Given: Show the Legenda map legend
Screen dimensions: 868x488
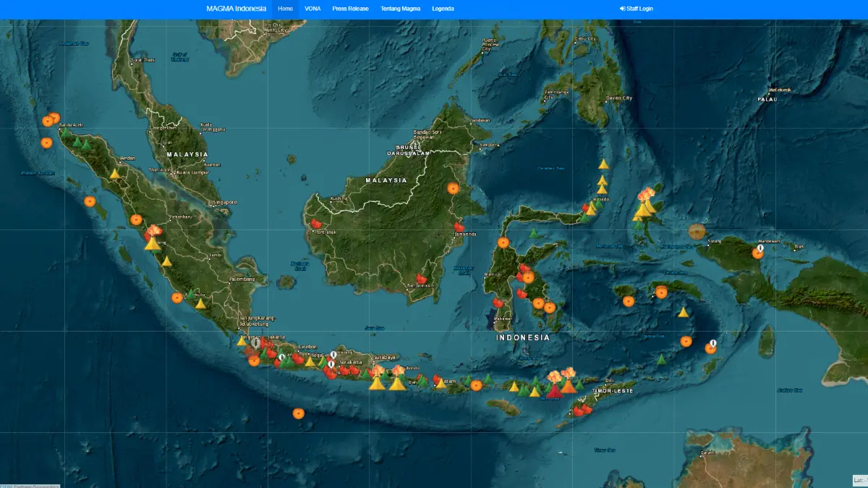Looking at the screenshot, I should click(443, 9).
